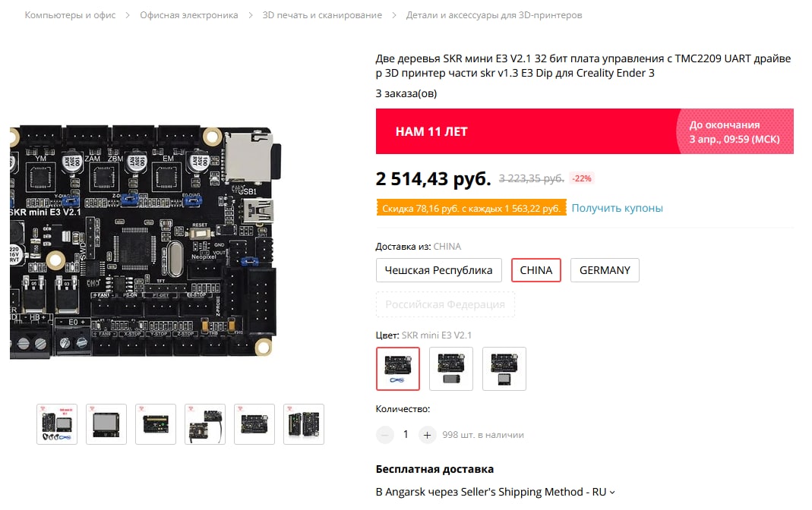Show the last gallery thumbnail image
The image size is (812, 510).
coord(304,424)
